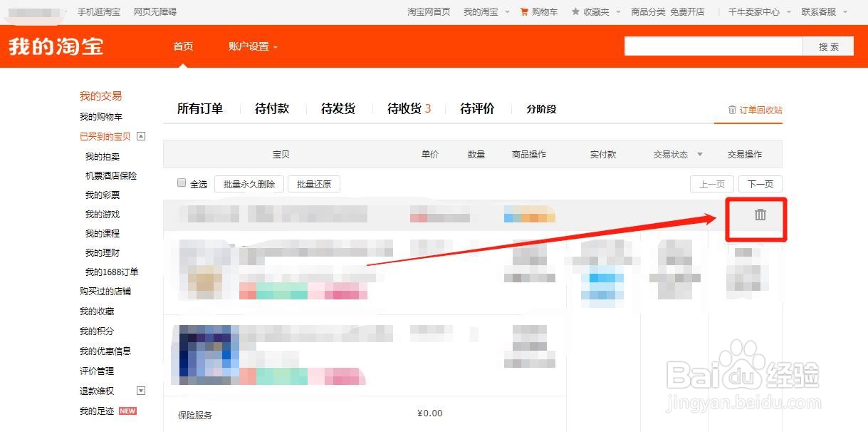This screenshot has height=432, width=868.
Task: Collapse the 已买到的宝贝 sidebar section
Action: 141,136
